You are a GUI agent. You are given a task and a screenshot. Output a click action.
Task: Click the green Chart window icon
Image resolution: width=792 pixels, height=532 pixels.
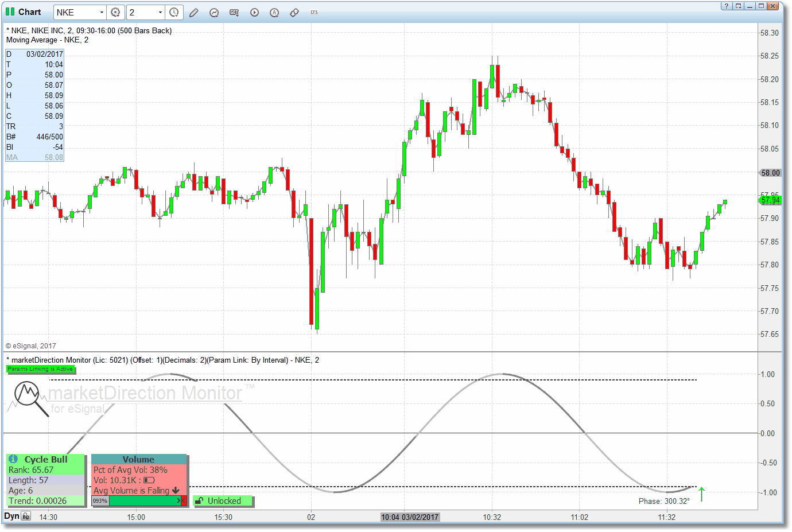(x=10, y=11)
